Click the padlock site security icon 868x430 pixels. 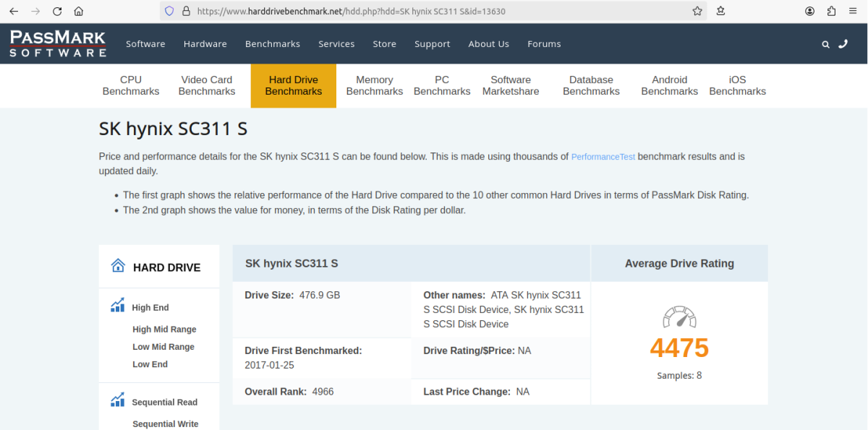pyautogui.click(x=186, y=12)
